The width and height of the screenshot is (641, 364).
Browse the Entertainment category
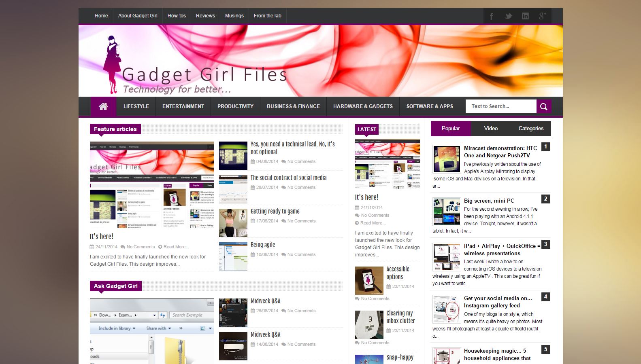pos(183,106)
